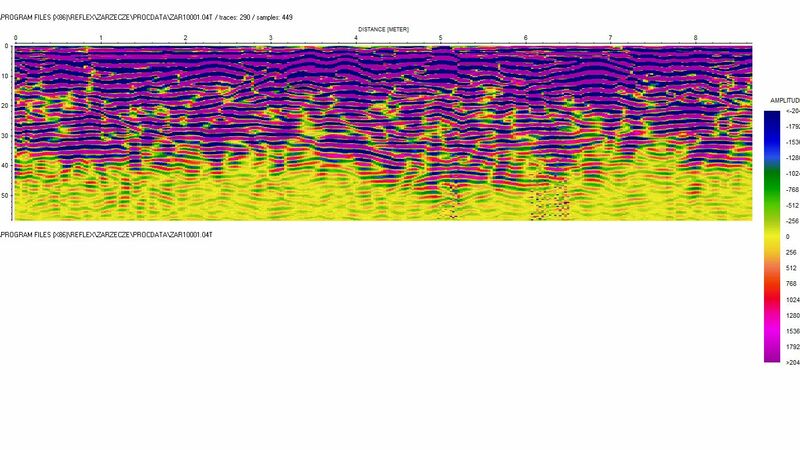Click the 8 meter mark on distance axis
Image resolution: width=800 pixels, height=450 pixels.
click(x=695, y=38)
